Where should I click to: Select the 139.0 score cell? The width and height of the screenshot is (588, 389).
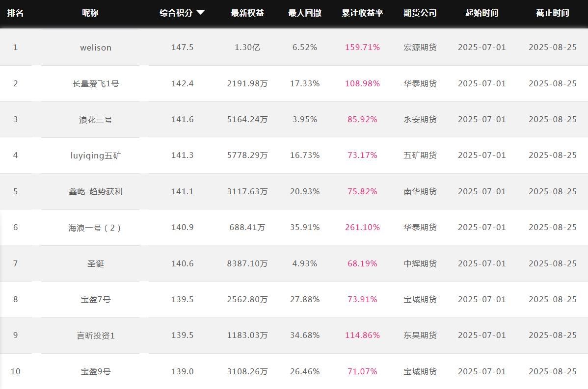(182, 371)
